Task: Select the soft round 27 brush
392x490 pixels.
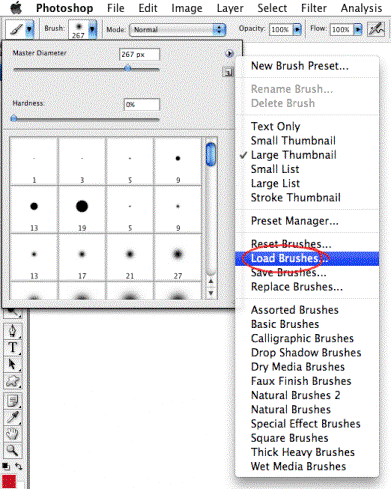Action: point(178,257)
